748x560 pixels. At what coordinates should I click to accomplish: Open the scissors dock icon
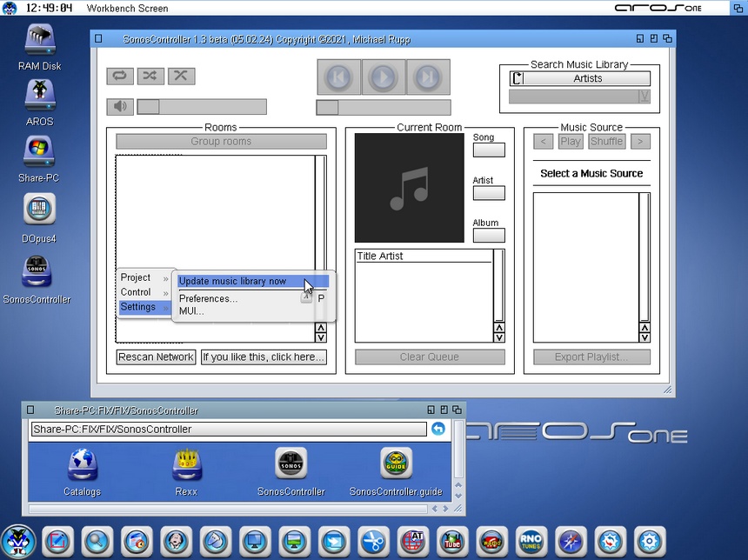click(x=373, y=542)
